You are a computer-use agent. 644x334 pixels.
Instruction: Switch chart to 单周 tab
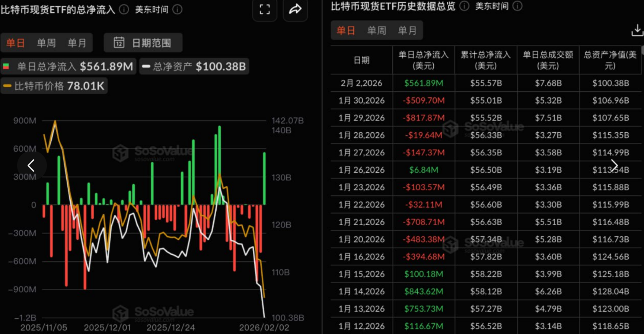(46, 43)
